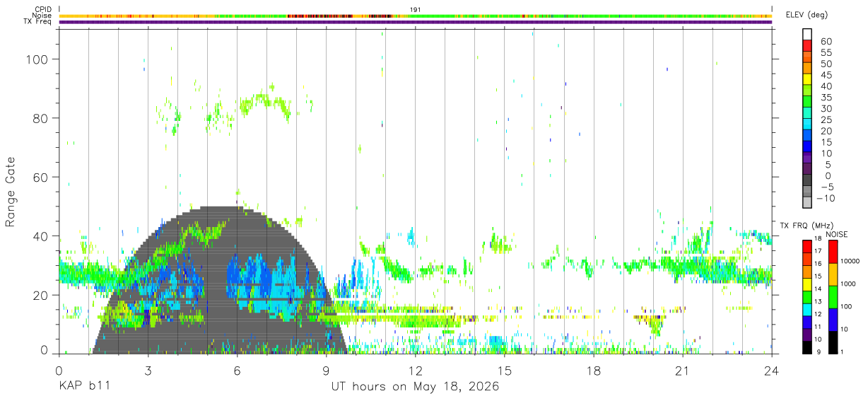
Task: Click the purple TX Freq strip above the plot
Action: point(416,22)
